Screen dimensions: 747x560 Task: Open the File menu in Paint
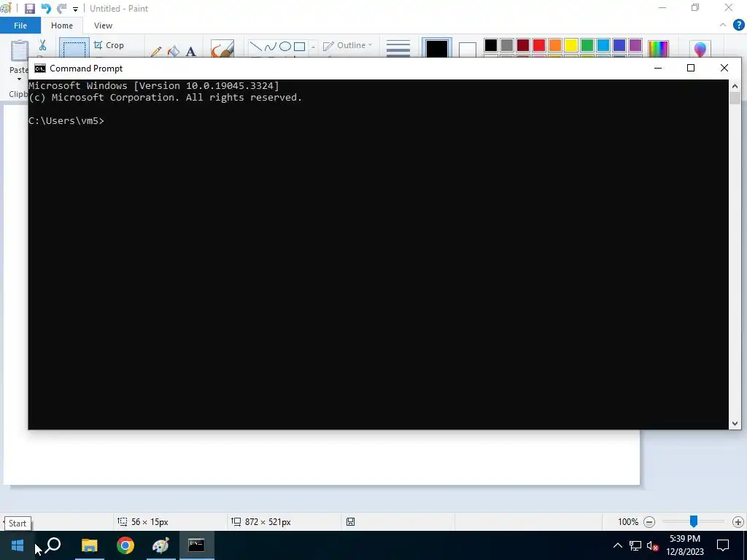pyautogui.click(x=20, y=26)
